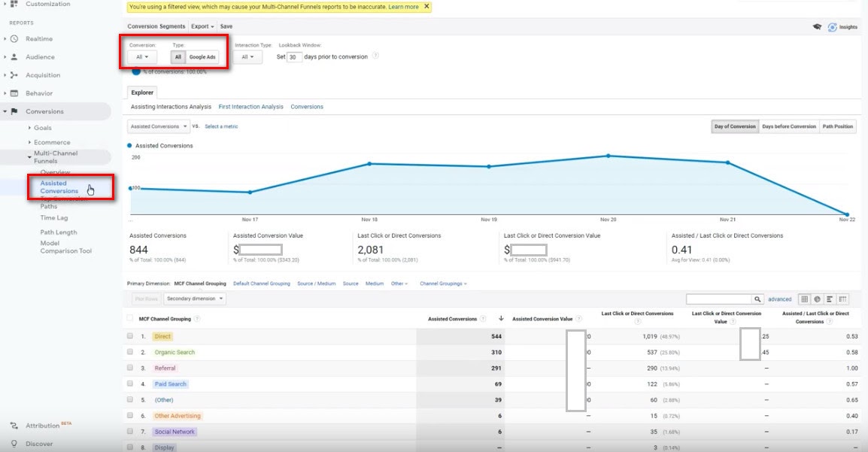Click the Select a metric link
The height and width of the screenshot is (452, 868).
(221, 126)
